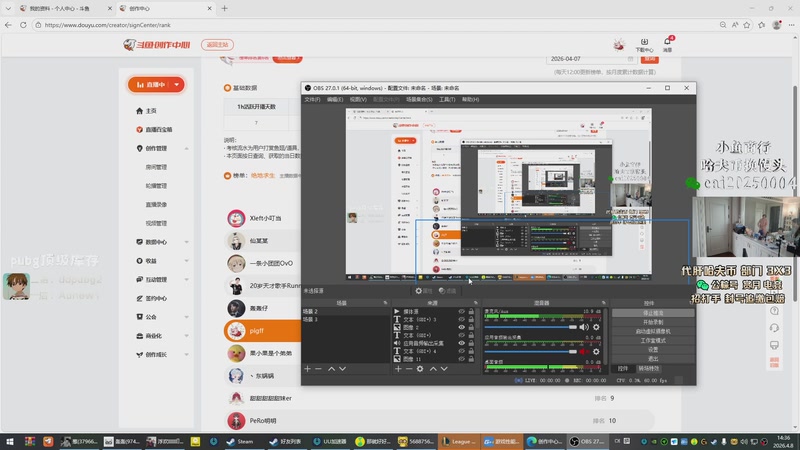Open browser settings three-dots menu
800x450 pixels.
tap(791, 24)
